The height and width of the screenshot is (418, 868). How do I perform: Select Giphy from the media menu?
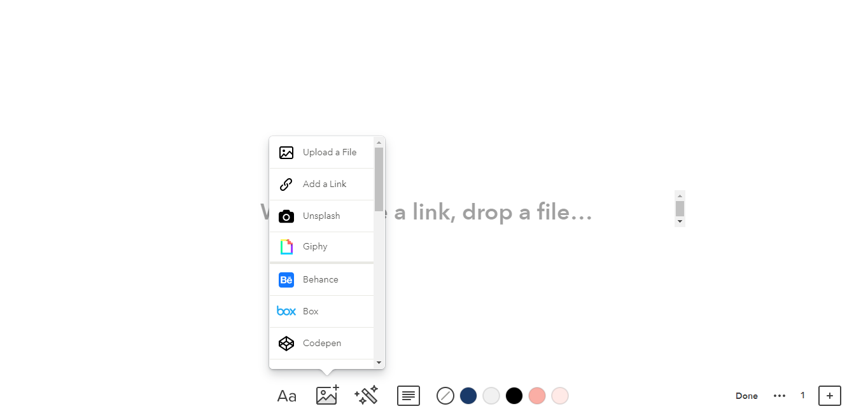(x=321, y=247)
